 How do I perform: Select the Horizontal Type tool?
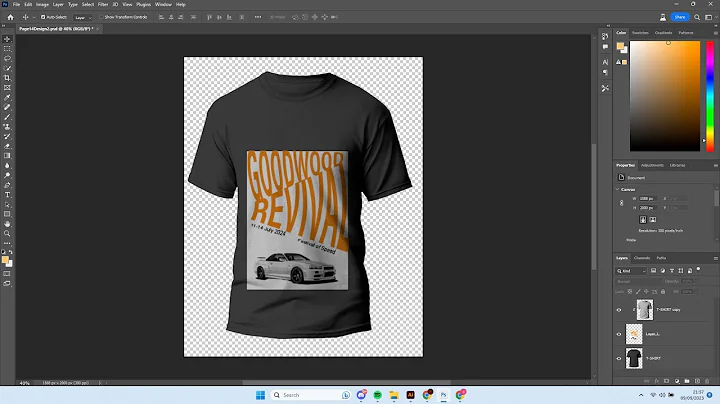[x=7, y=195]
